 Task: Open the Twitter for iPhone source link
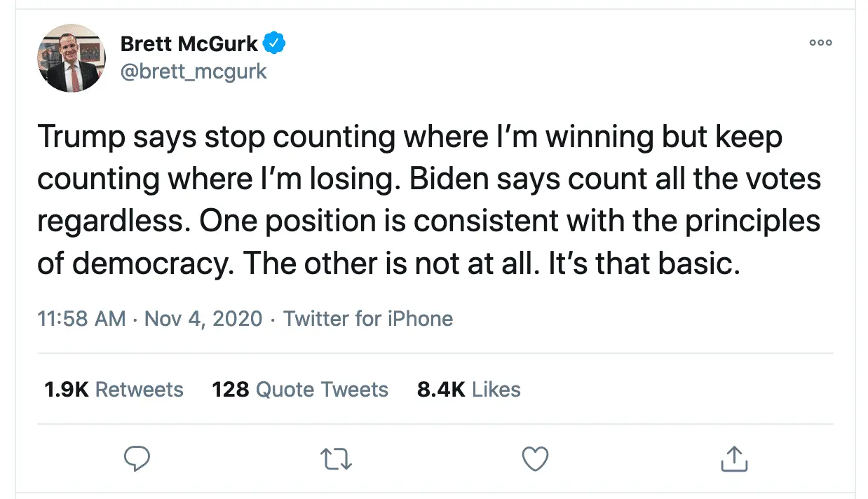click(x=368, y=319)
